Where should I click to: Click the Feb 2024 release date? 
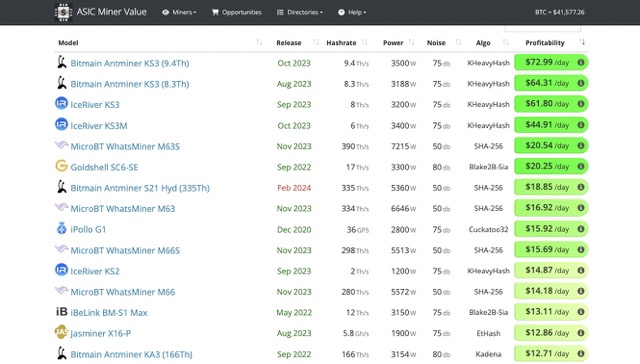294,188
